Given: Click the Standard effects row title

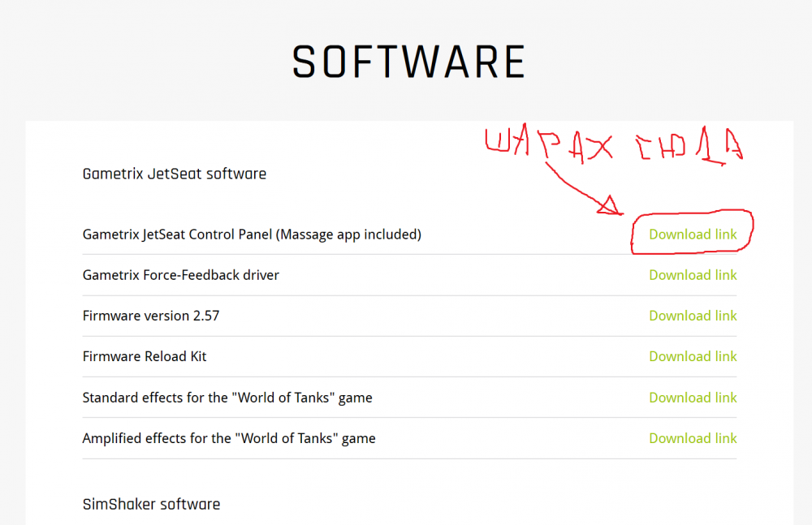Looking at the screenshot, I should pyautogui.click(x=227, y=398).
